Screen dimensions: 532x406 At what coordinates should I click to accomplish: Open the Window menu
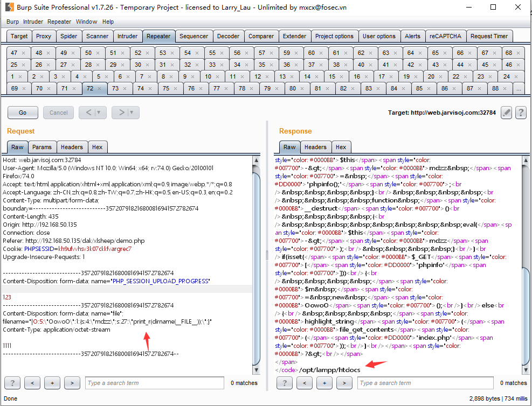click(86, 22)
